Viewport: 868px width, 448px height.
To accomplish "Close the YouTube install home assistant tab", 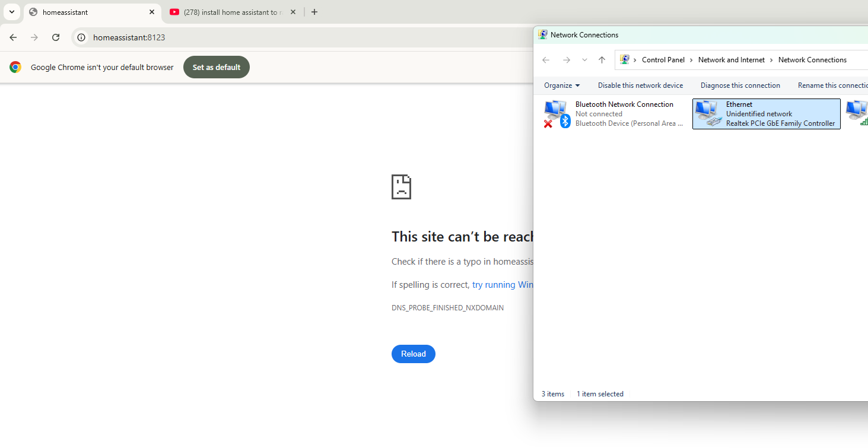I will (x=293, y=12).
